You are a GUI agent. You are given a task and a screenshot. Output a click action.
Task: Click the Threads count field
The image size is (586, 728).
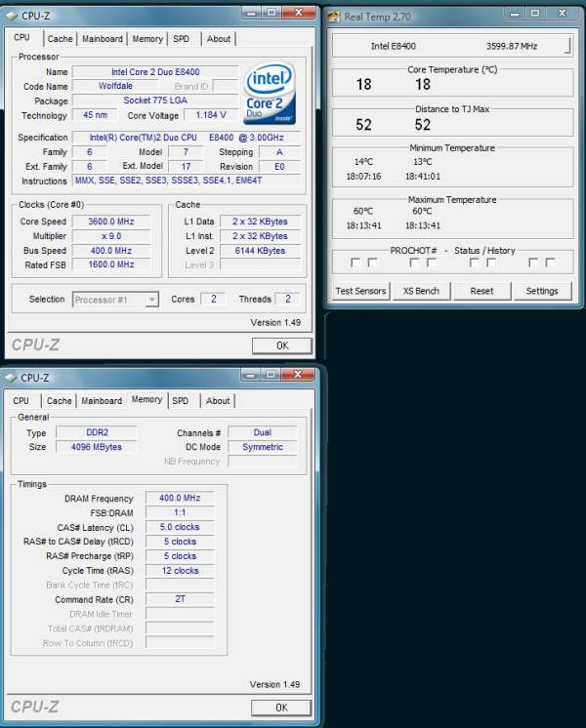tap(288, 299)
